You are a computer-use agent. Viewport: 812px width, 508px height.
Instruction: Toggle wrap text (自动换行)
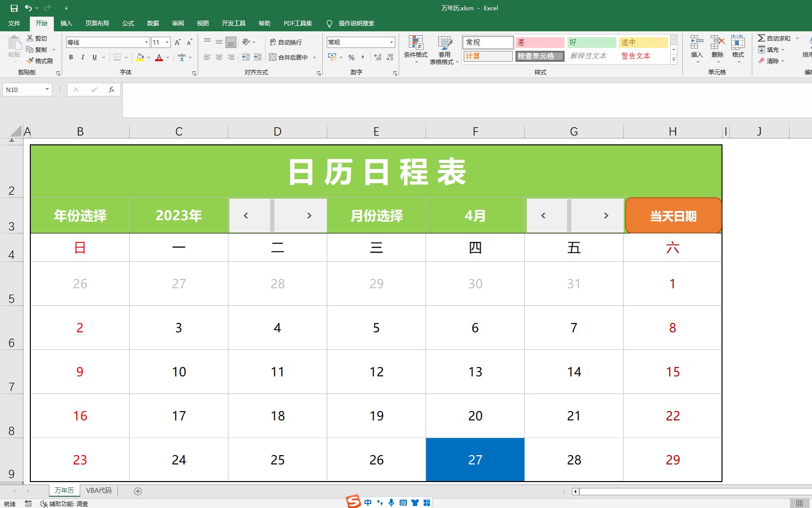click(x=284, y=42)
